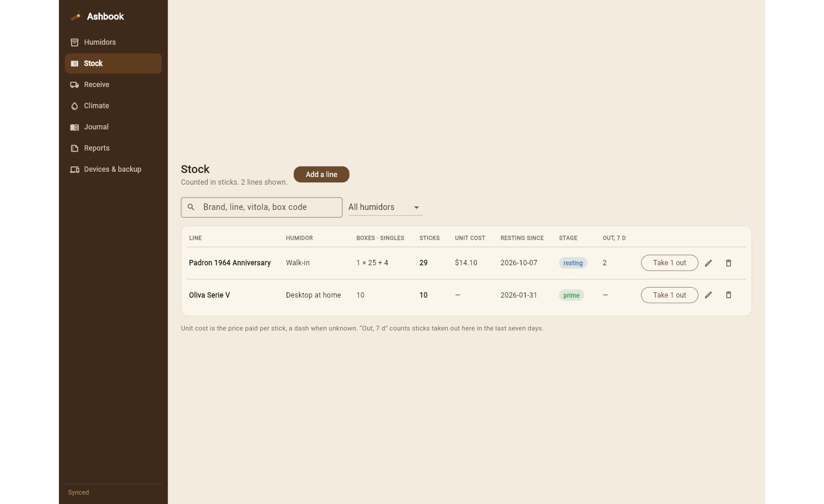This screenshot has height=504, width=824.
Task: Take 1 out of Padron 1964 Anniversary
Action: click(669, 263)
